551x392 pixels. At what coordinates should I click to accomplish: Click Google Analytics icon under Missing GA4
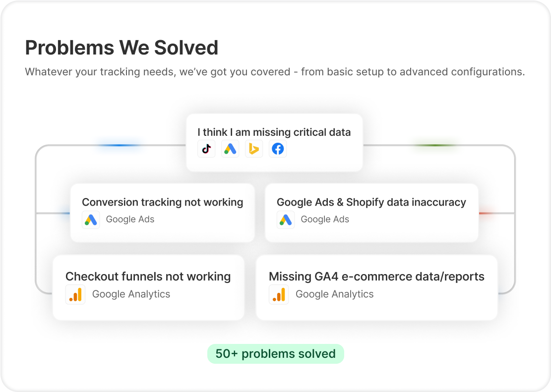click(279, 294)
